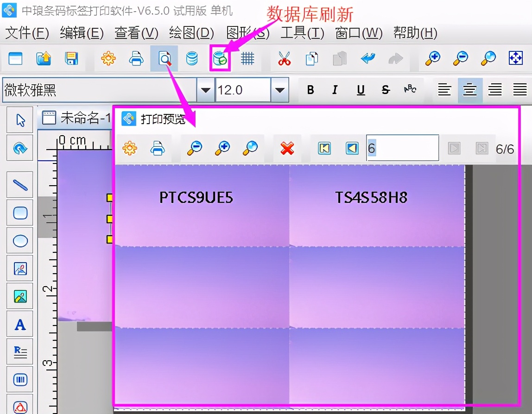Viewport: 532px width, 414px height.
Task: Click the blue Undo arrow
Action: [x=368, y=58]
